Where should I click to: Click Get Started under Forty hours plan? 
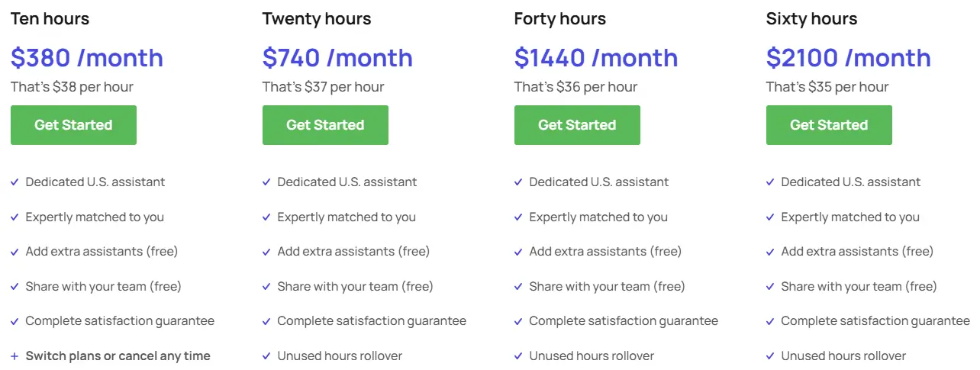[x=577, y=125]
